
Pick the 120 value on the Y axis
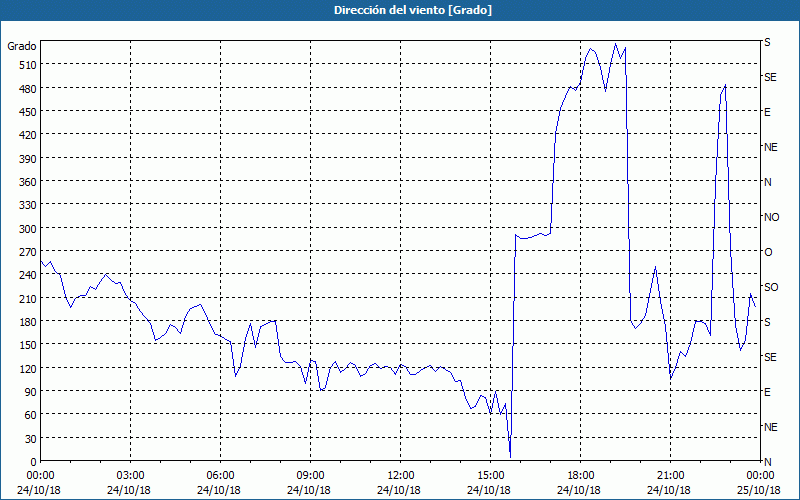click(x=28, y=369)
